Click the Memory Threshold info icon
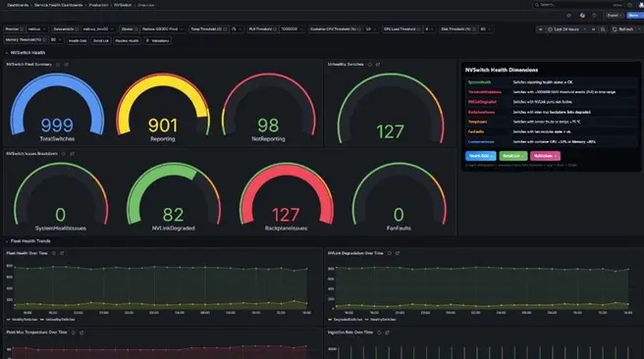 pos(44,40)
